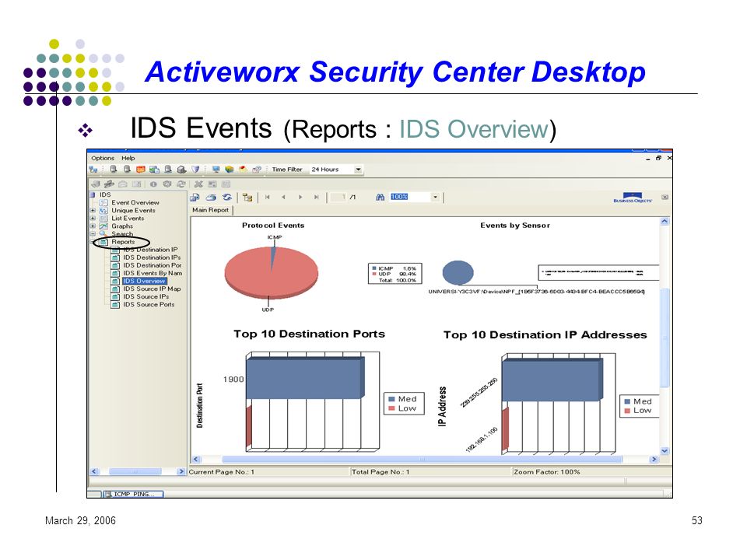Open the IDS Source IPs report
747x560 pixels.
146,296
